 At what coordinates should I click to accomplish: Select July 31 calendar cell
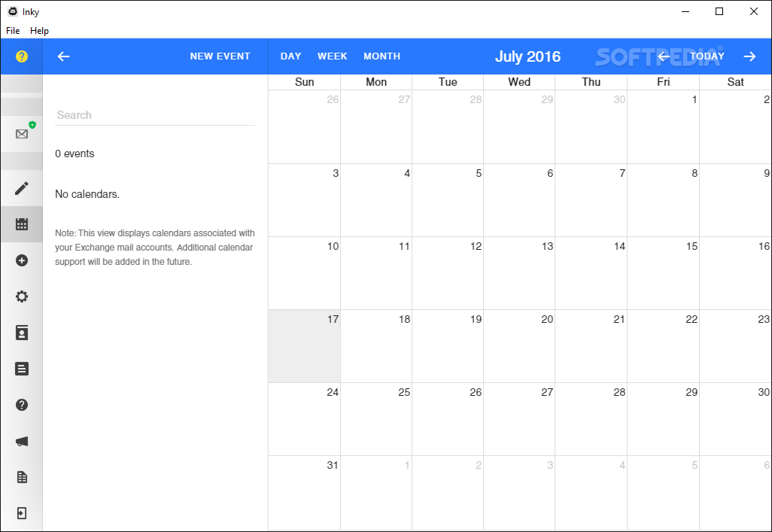(304, 493)
